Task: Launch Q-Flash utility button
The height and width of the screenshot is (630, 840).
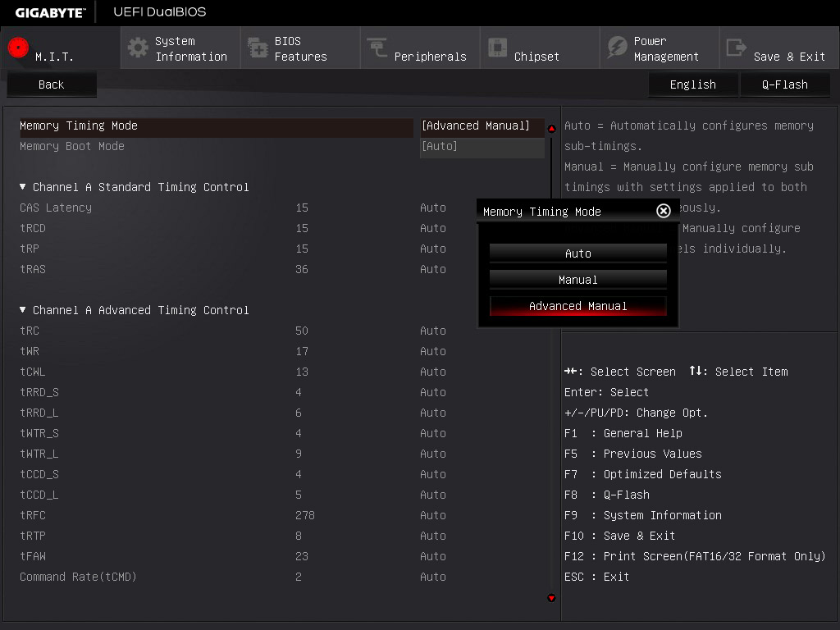Action: 785,84
